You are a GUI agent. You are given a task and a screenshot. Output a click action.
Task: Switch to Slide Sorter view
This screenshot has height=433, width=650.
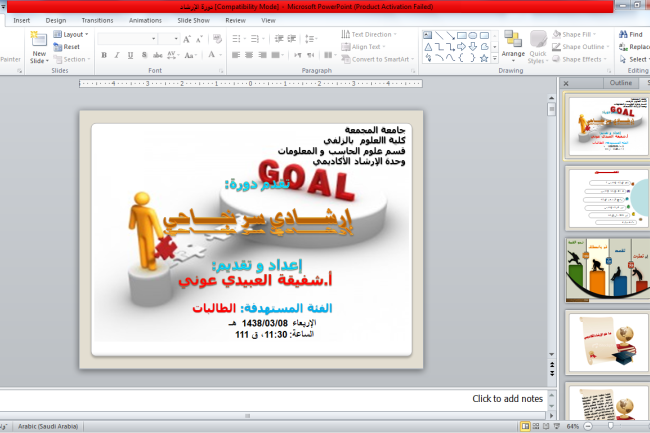point(536,426)
